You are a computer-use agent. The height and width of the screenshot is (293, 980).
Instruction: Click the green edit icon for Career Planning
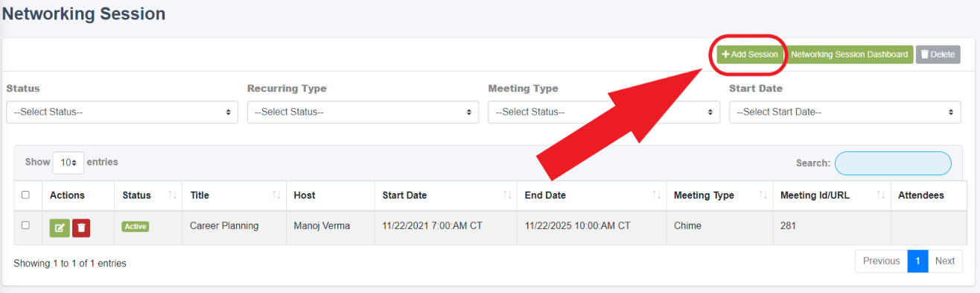60,227
